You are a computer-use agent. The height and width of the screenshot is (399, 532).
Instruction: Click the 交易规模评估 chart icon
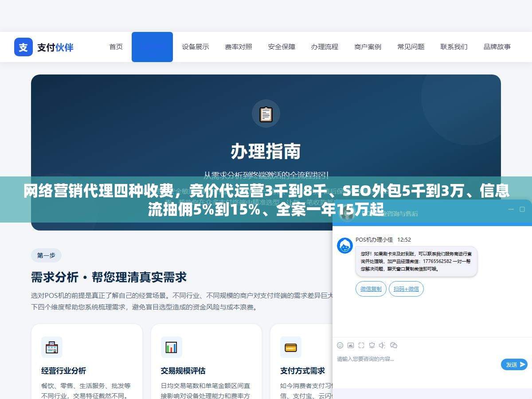click(x=172, y=347)
